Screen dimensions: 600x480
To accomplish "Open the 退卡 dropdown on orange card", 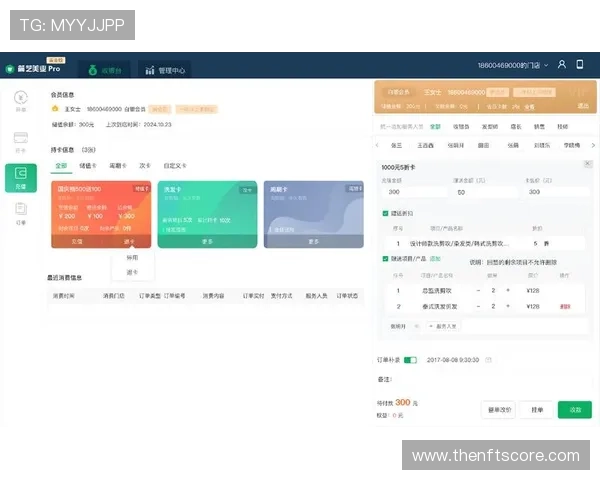I will pyautogui.click(x=129, y=242).
